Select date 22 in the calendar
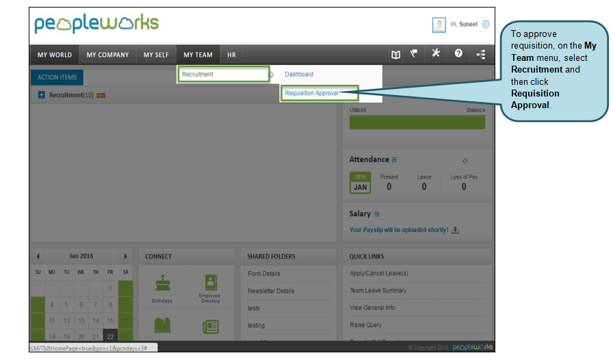This screenshot has height=364, width=613. click(x=110, y=336)
